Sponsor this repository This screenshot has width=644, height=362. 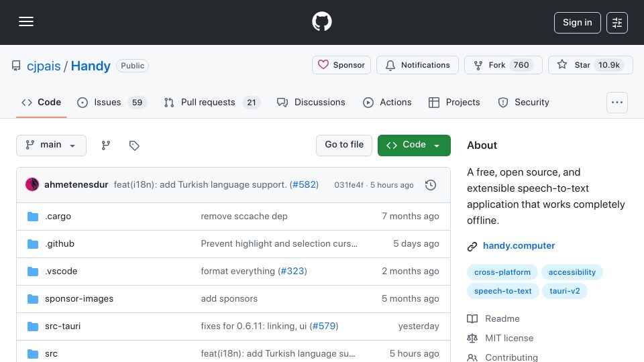341,65
